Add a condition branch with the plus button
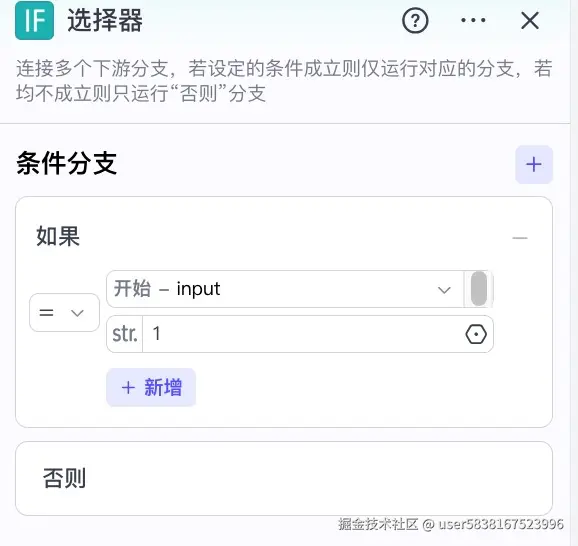 point(534,164)
